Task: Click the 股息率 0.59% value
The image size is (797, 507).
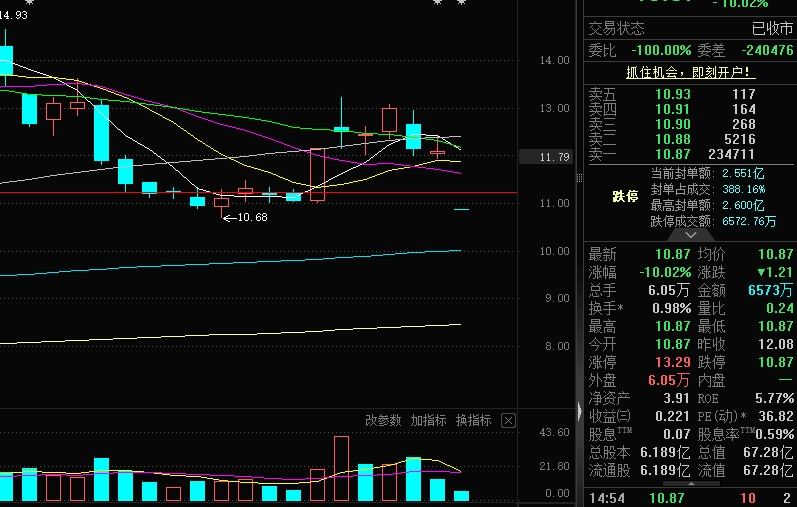Action: (774, 434)
